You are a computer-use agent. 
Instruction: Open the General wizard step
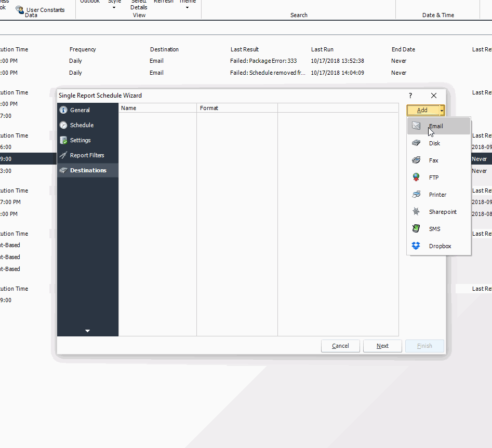coord(80,110)
